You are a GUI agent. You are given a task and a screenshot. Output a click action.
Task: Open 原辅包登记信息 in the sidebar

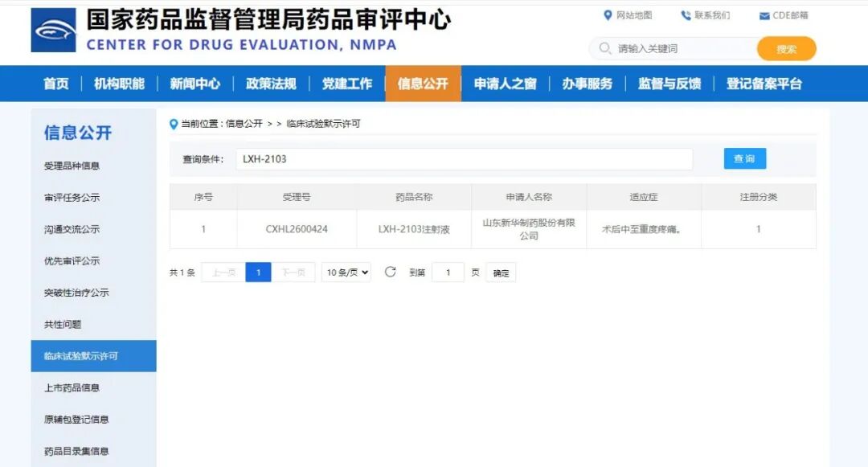click(x=76, y=420)
